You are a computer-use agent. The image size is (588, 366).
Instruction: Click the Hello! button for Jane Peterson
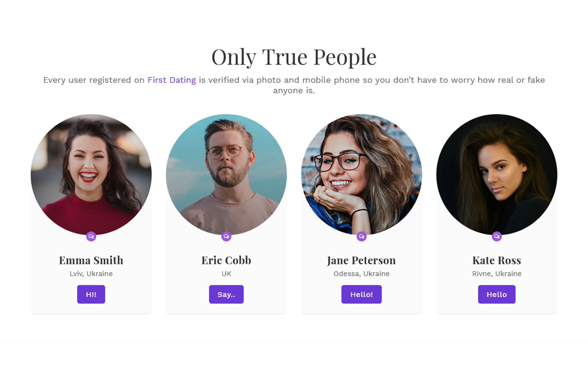pyautogui.click(x=362, y=294)
